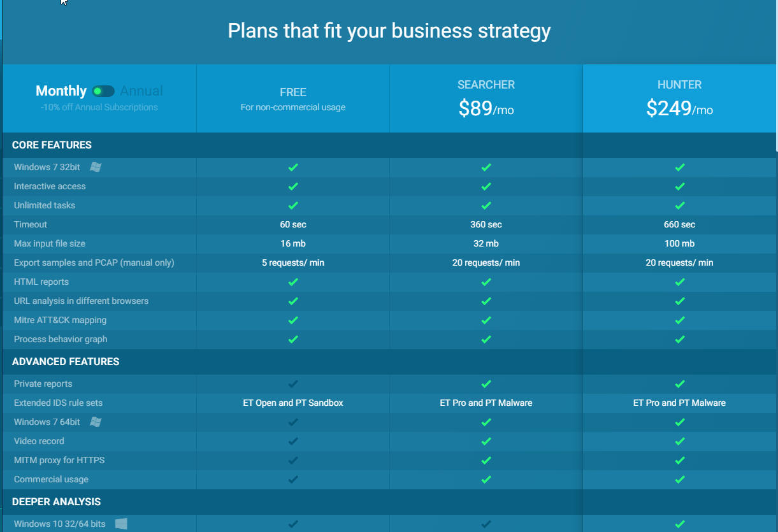Viewport: 778px width, 532px height.
Task: Click Searcher checkmark for MITM proxy for HTTPS
Action: 486,460
